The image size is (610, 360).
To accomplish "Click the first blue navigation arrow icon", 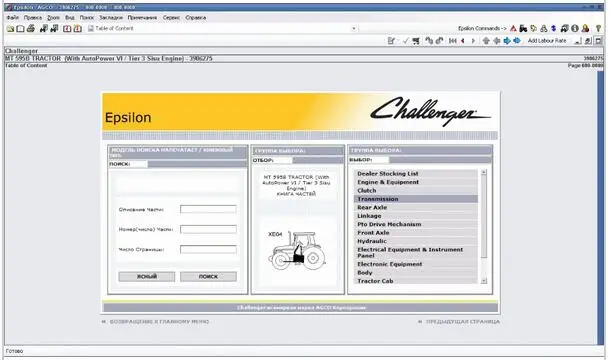I will [507, 40].
